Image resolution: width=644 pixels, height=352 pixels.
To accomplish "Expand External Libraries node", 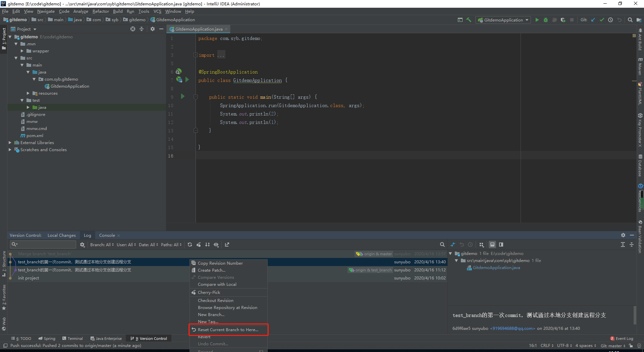I will pyautogui.click(x=10, y=143).
